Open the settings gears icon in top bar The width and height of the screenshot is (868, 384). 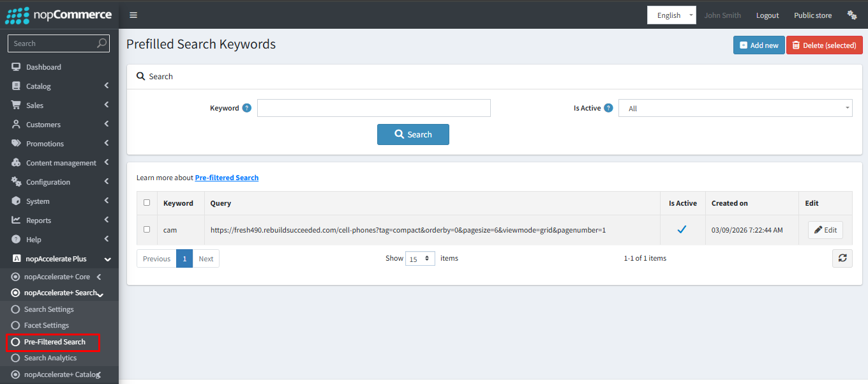pyautogui.click(x=851, y=15)
